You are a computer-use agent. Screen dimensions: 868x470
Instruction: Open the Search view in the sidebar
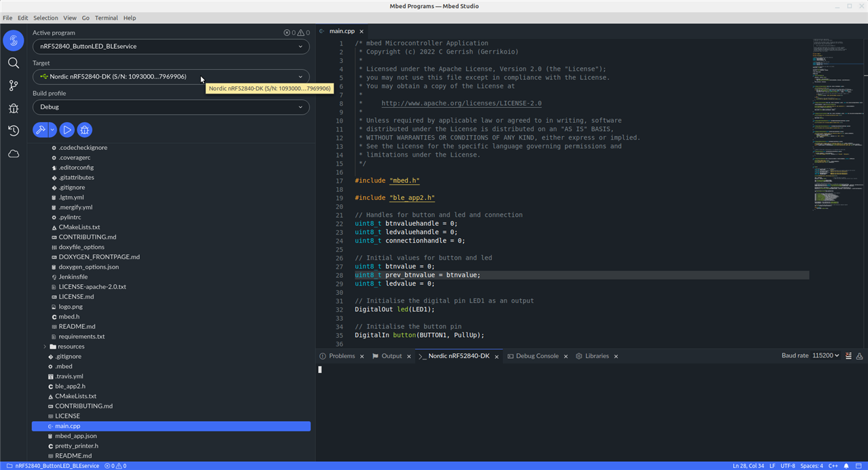(14, 63)
